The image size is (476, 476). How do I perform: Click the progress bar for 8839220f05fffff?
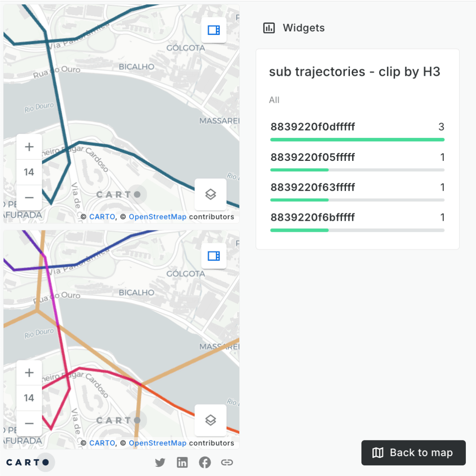point(357,170)
